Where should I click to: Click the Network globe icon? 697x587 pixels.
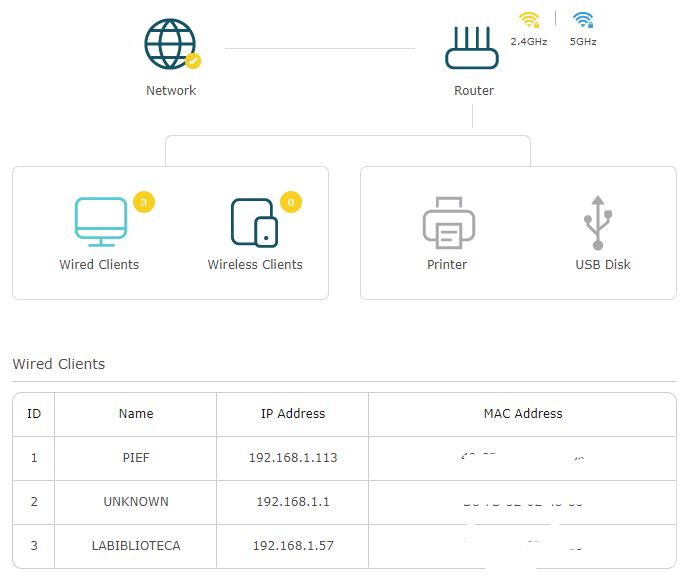coord(170,44)
